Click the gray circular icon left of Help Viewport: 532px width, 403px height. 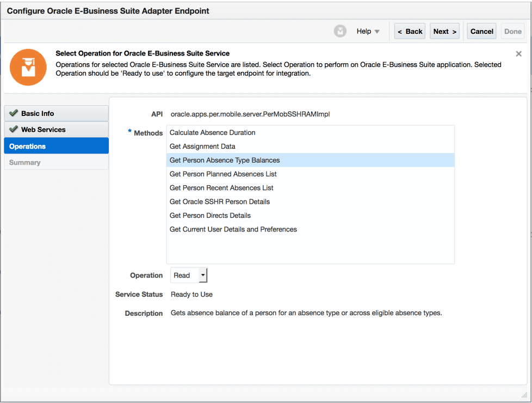340,31
